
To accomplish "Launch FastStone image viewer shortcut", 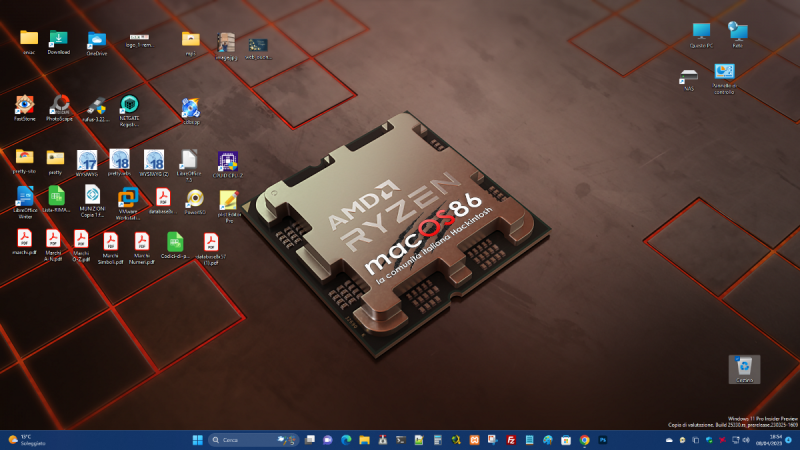I will click(24, 108).
